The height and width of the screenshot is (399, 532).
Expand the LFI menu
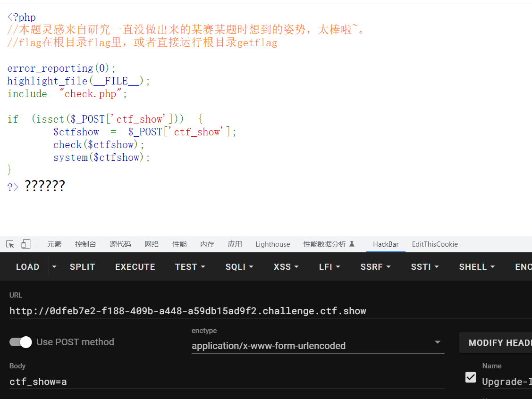tap(329, 266)
